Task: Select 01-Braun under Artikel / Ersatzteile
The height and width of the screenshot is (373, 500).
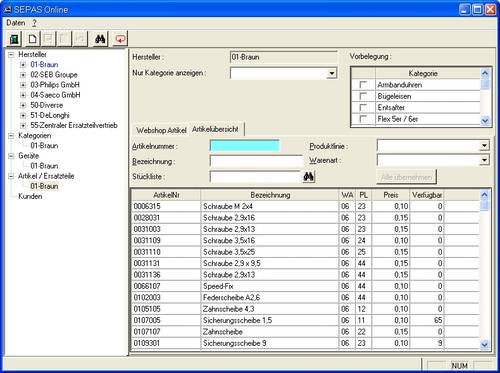Action: (x=44, y=186)
